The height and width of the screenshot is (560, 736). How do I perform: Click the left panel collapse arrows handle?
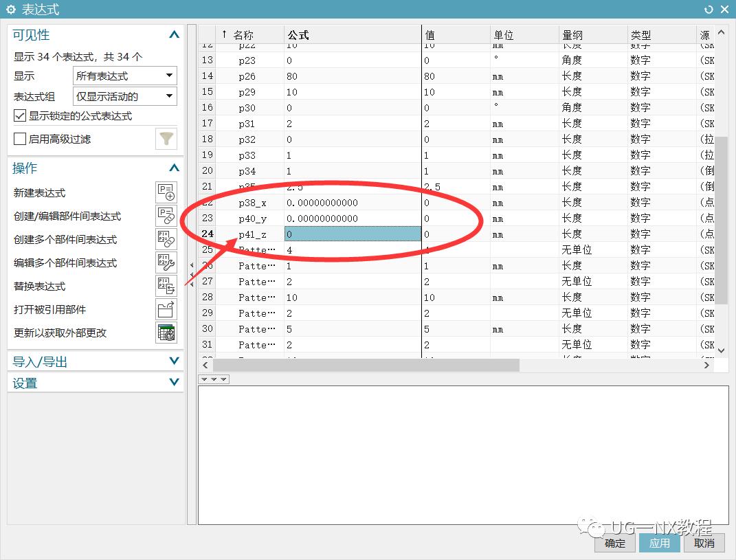(x=192, y=275)
